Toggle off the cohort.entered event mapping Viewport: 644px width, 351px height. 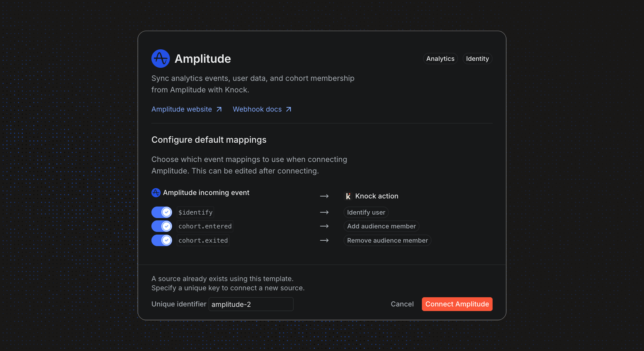click(162, 226)
